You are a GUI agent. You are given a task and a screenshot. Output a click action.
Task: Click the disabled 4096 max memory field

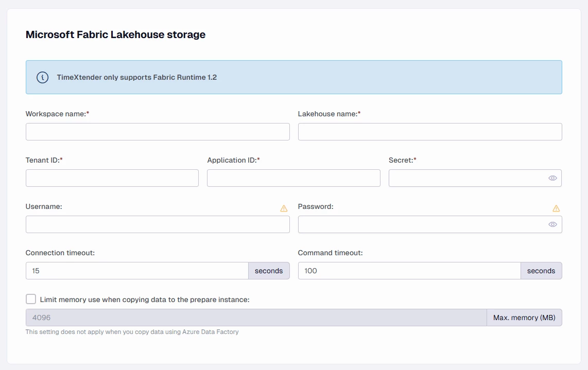[256, 318]
